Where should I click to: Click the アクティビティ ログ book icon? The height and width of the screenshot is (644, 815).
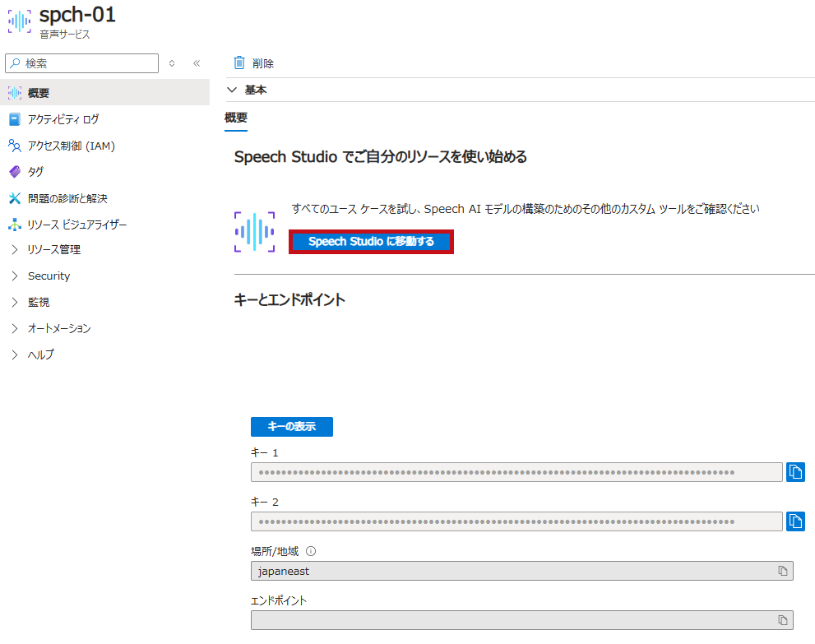coord(15,119)
